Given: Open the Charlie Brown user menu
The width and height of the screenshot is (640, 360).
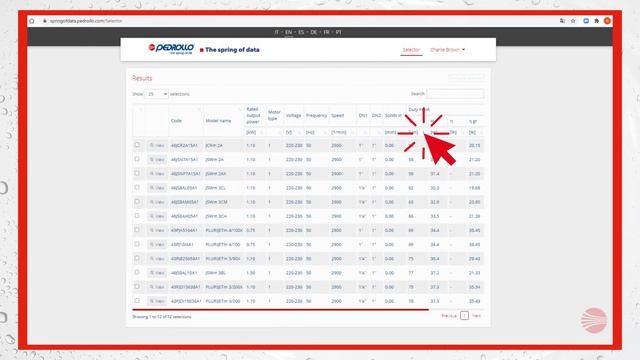Looking at the screenshot, I should [447, 50].
